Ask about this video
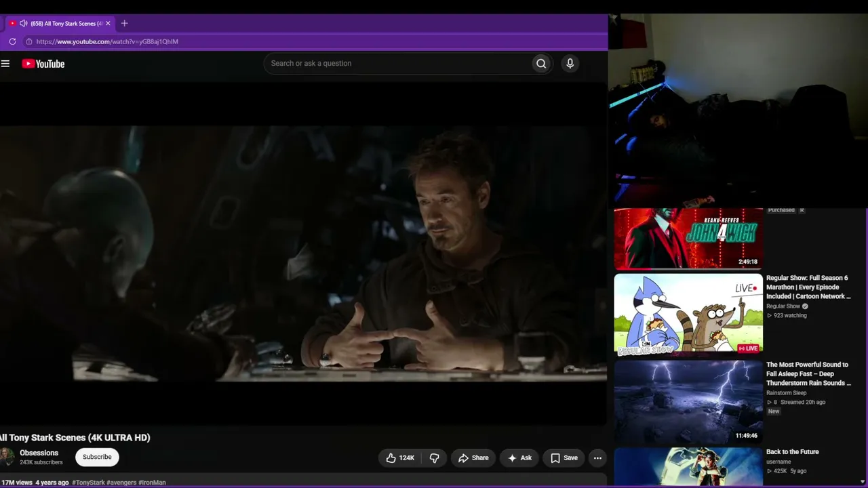The height and width of the screenshot is (488, 868). coord(519,458)
